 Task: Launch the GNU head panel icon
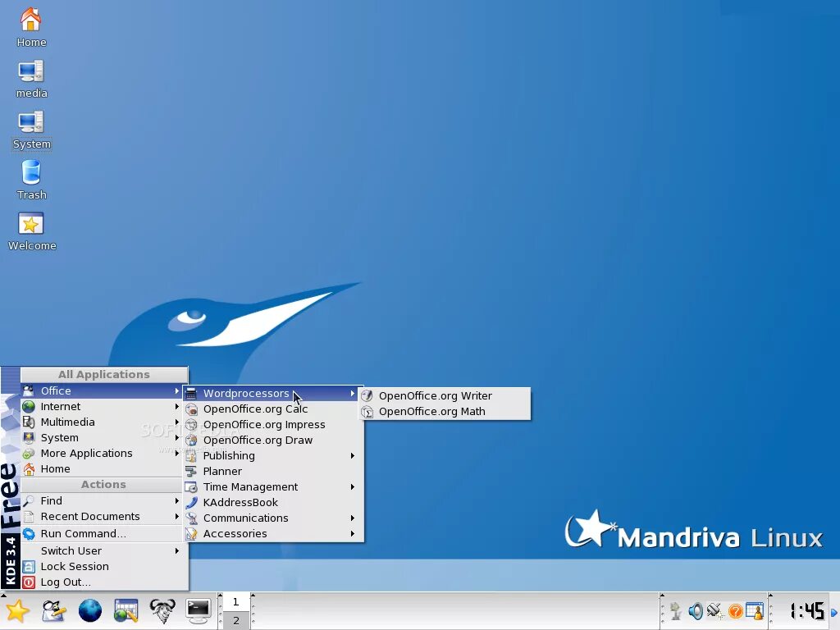click(162, 610)
